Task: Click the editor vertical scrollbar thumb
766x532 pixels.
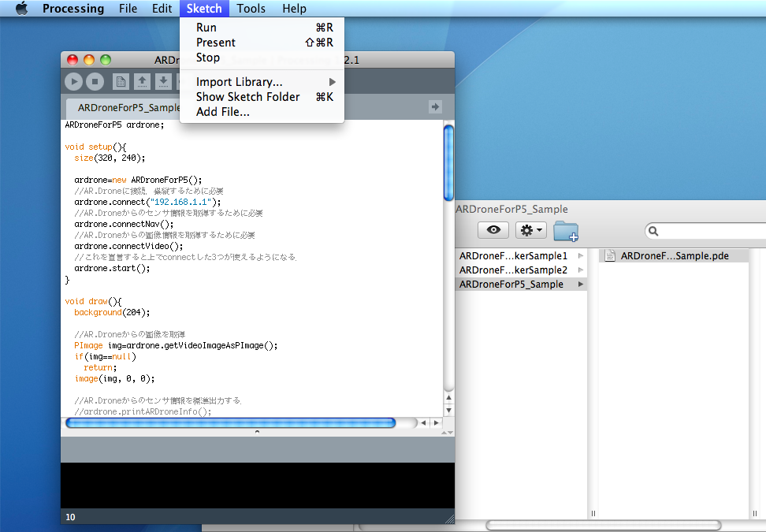Action: point(448,162)
